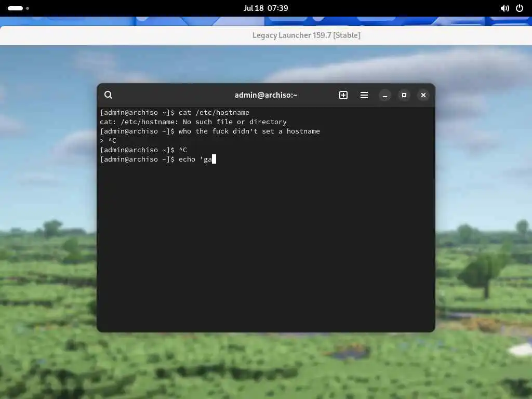Click the "echo 'ga" current prompt line
This screenshot has height=399, width=532.
(158, 159)
